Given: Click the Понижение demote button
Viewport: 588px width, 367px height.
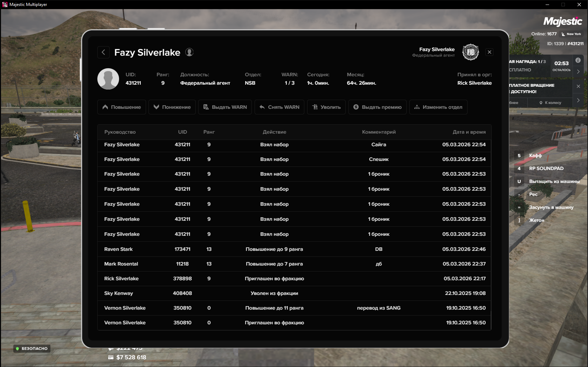Looking at the screenshot, I should pos(172,107).
